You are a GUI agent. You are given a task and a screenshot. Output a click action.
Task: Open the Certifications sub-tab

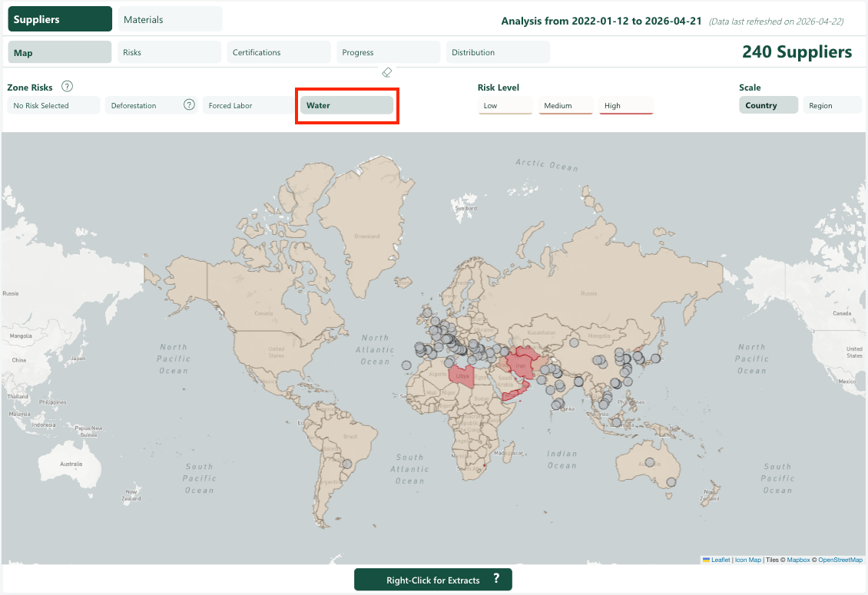point(279,52)
